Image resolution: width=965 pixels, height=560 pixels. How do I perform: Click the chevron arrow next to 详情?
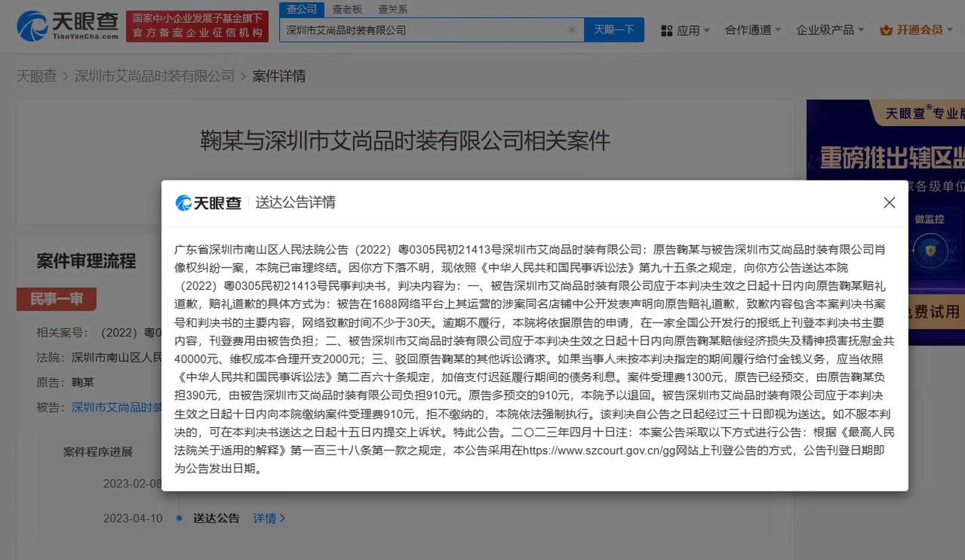click(x=283, y=518)
